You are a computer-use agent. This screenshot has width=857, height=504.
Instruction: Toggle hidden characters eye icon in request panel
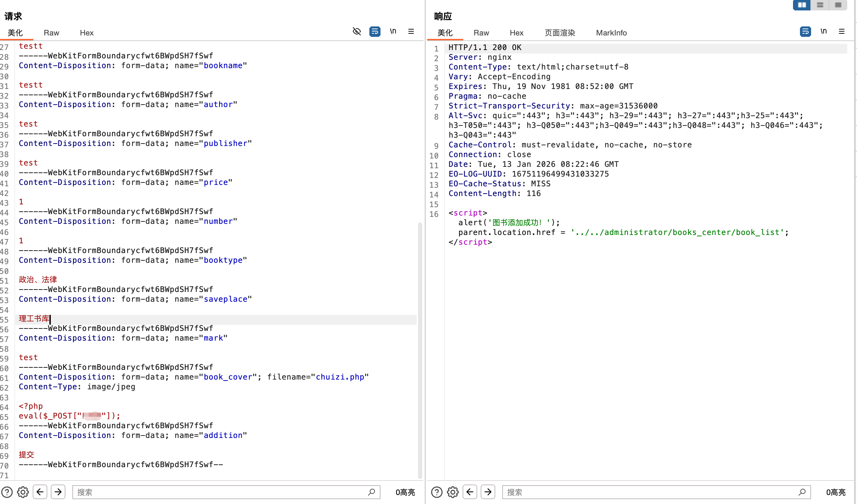pos(357,31)
